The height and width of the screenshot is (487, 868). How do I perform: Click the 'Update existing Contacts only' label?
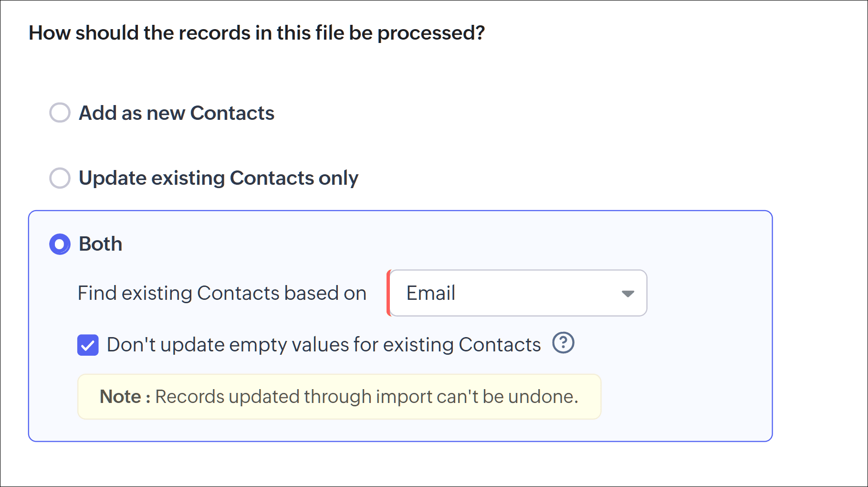(x=219, y=178)
